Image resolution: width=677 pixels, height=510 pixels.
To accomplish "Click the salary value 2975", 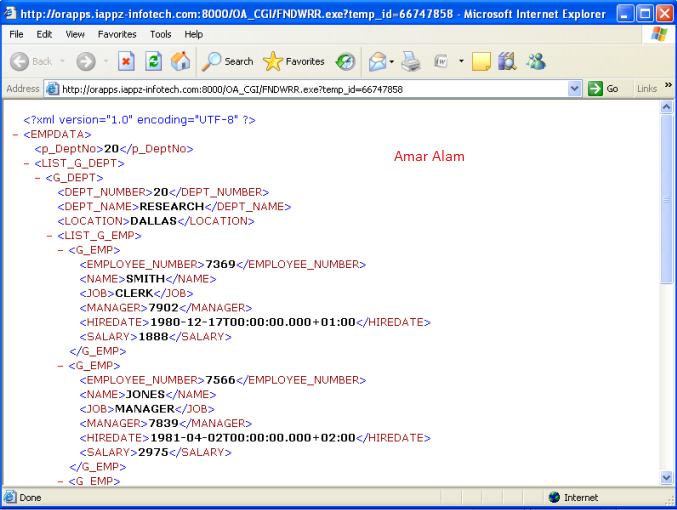I will pos(153,452).
